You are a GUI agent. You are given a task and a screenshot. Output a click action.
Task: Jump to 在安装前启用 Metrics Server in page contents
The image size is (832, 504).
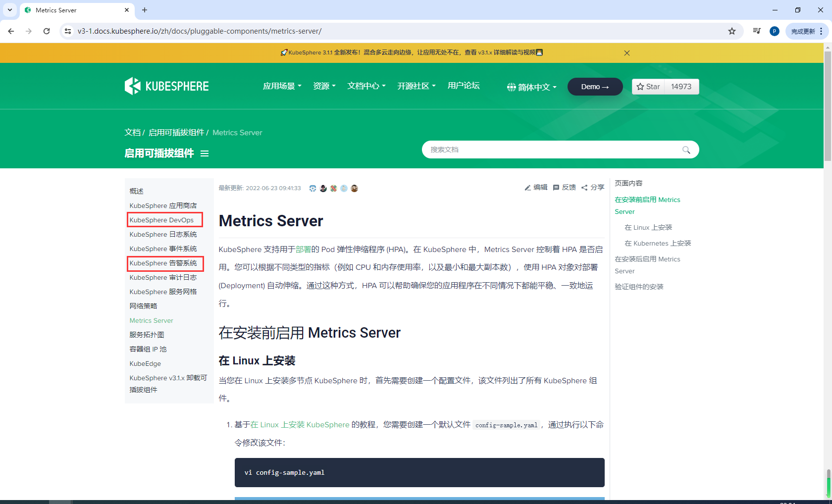point(647,205)
